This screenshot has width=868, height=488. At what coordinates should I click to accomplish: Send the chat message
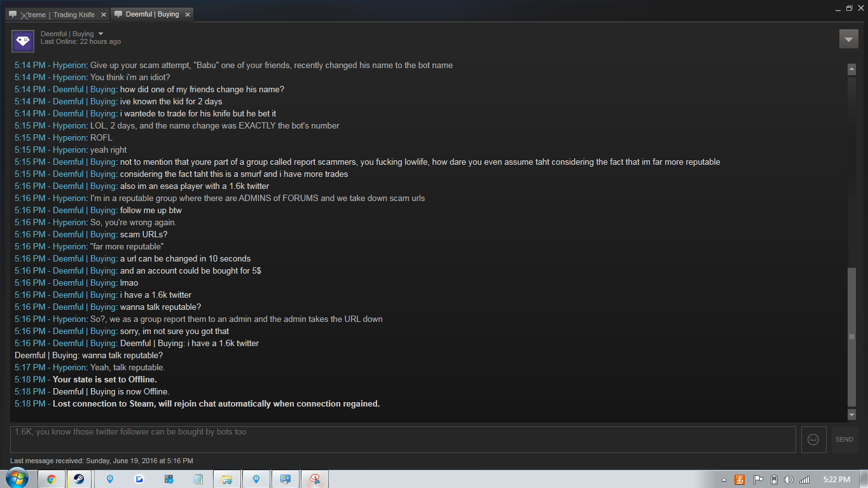click(x=844, y=440)
